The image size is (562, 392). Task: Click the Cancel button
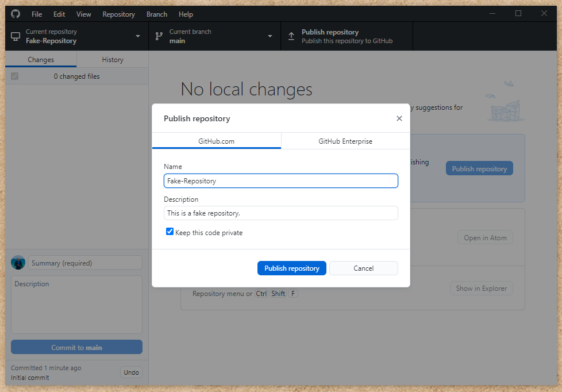[x=363, y=268]
